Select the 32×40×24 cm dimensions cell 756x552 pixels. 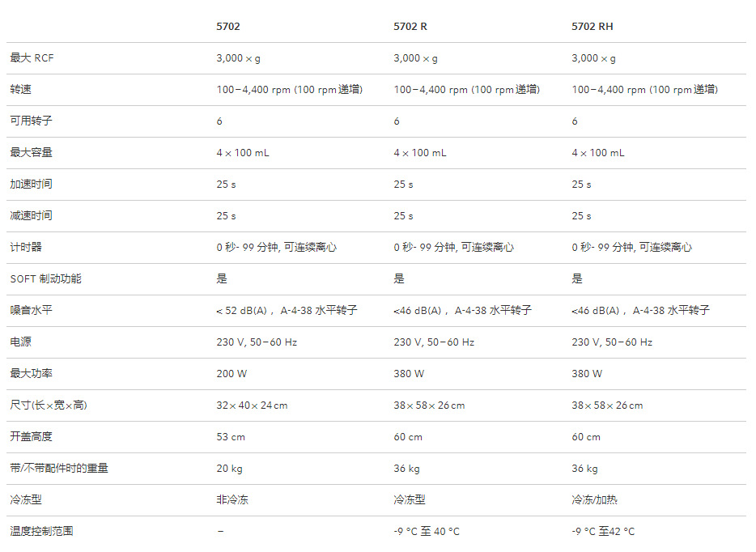(x=252, y=406)
